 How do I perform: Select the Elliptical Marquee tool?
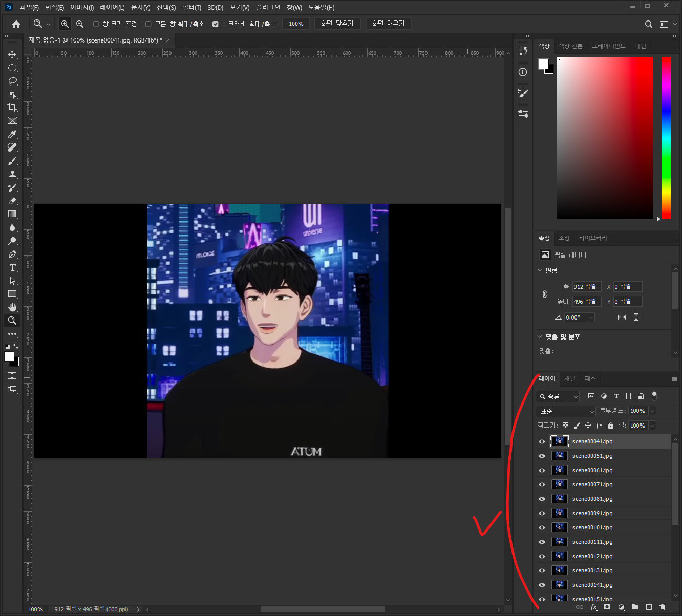(x=12, y=68)
